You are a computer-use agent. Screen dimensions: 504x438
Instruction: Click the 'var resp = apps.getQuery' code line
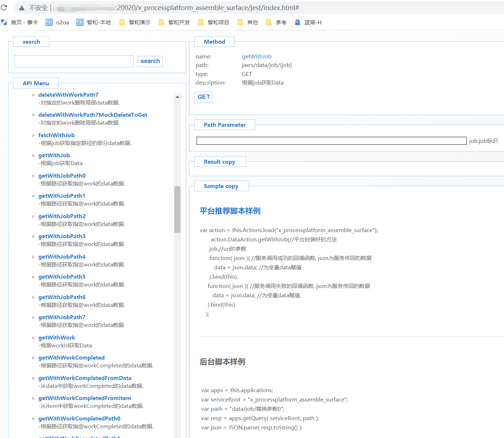260,418
